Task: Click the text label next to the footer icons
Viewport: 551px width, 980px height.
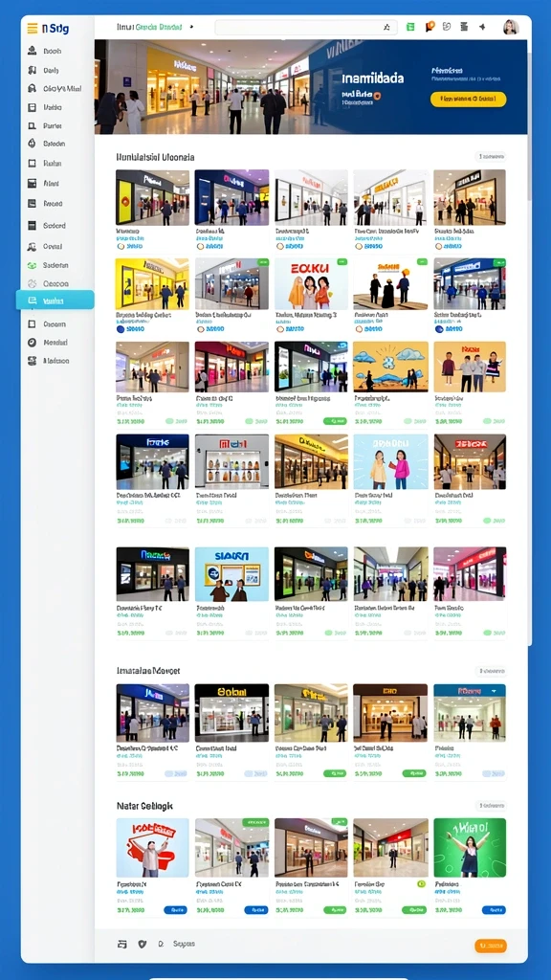Action: tap(184, 944)
